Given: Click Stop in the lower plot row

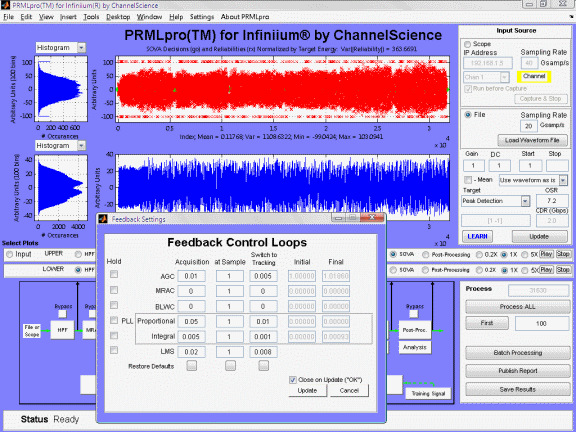Looking at the screenshot, I should [563, 270].
